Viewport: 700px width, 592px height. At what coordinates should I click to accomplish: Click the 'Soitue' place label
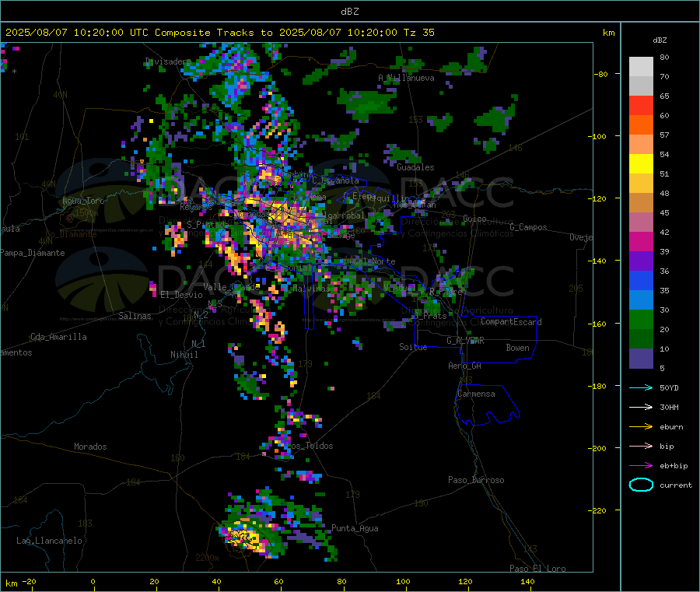tap(413, 347)
